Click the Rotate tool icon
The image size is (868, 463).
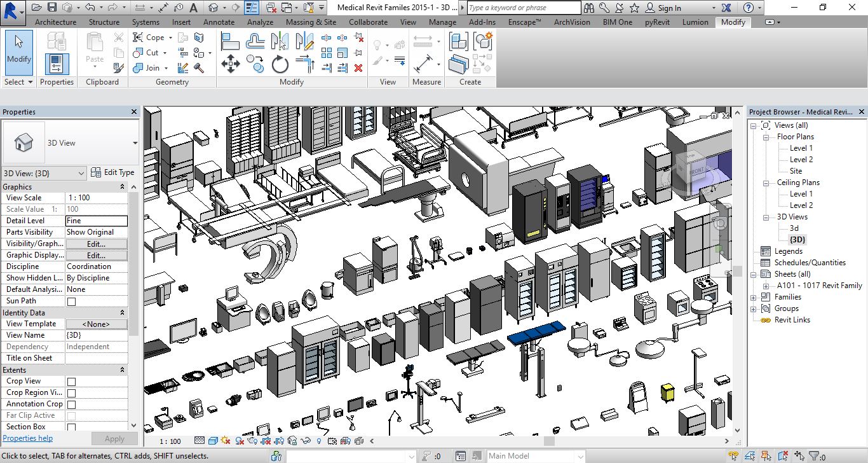[280, 64]
